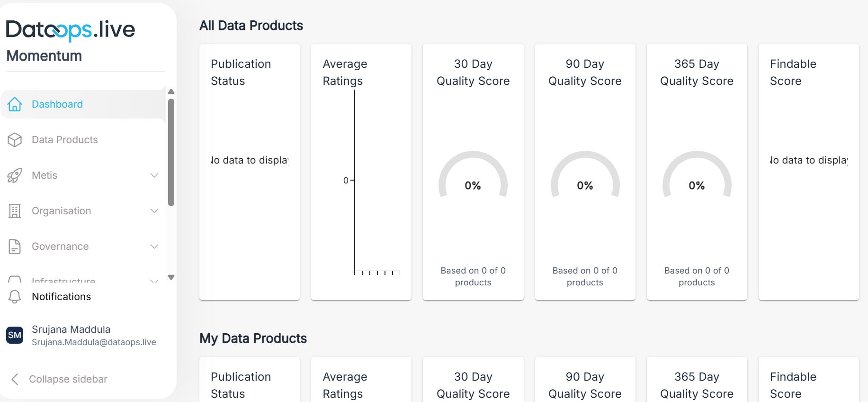Click the Findable Score card
The height and width of the screenshot is (402, 868).
808,172
